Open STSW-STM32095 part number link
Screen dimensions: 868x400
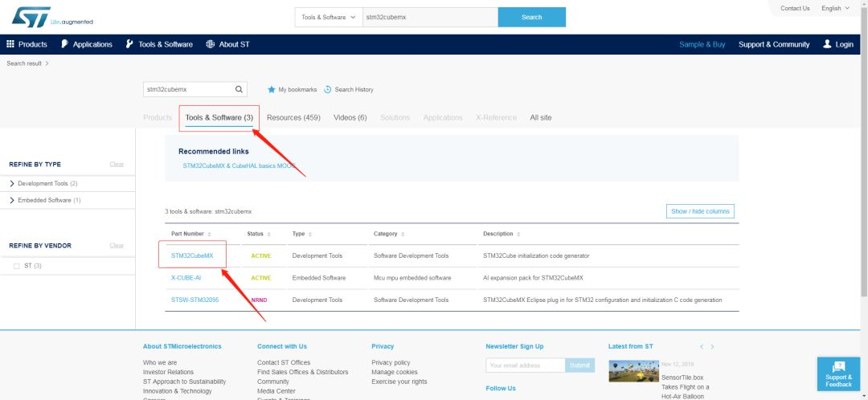194,300
